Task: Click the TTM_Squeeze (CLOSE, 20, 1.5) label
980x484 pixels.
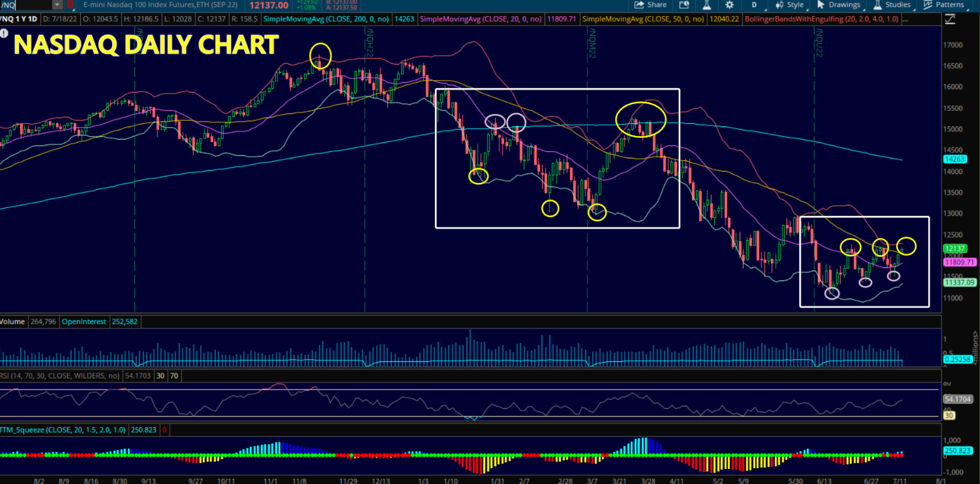Action: pyautogui.click(x=64, y=430)
